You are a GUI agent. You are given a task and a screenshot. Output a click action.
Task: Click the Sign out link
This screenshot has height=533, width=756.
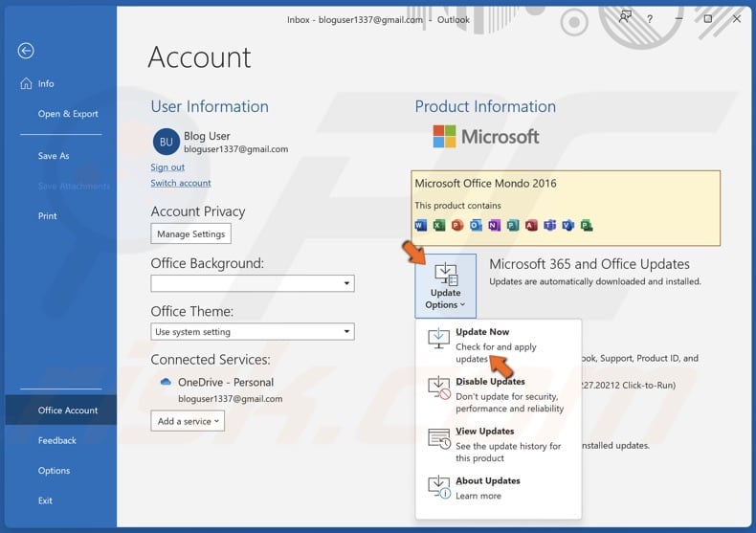[167, 167]
